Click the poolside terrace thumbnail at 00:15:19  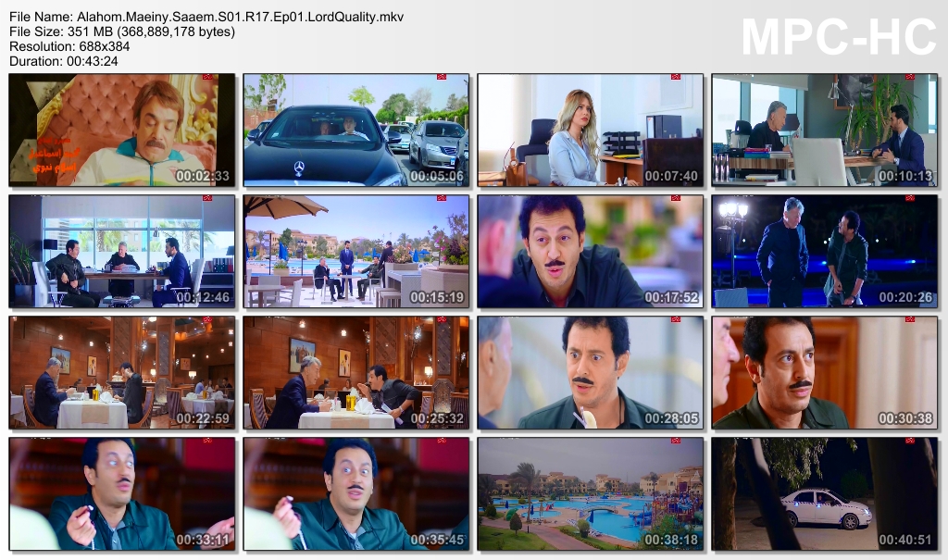click(x=356, y=251)
